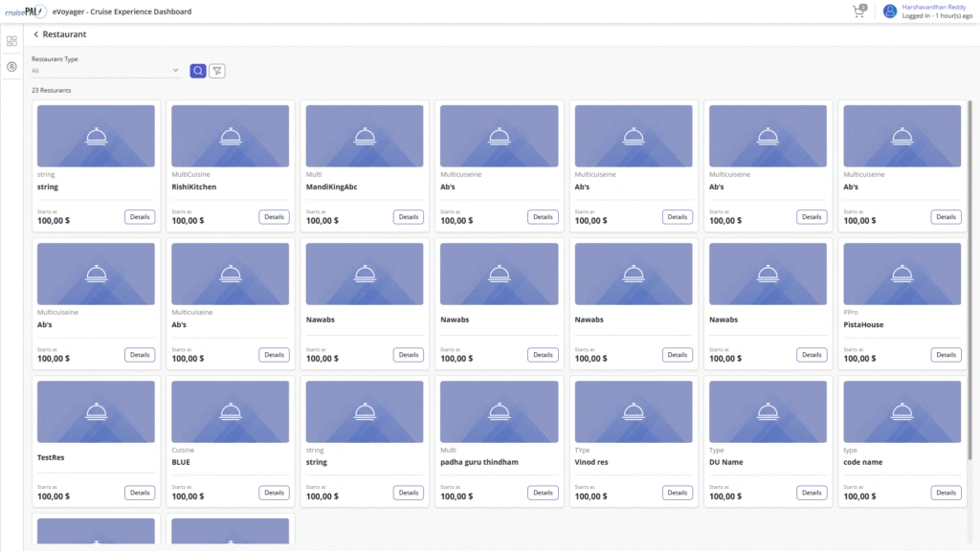This screenshot has width=980, height=551.
Task: Open the shopping cart icon
Action: 858,11
